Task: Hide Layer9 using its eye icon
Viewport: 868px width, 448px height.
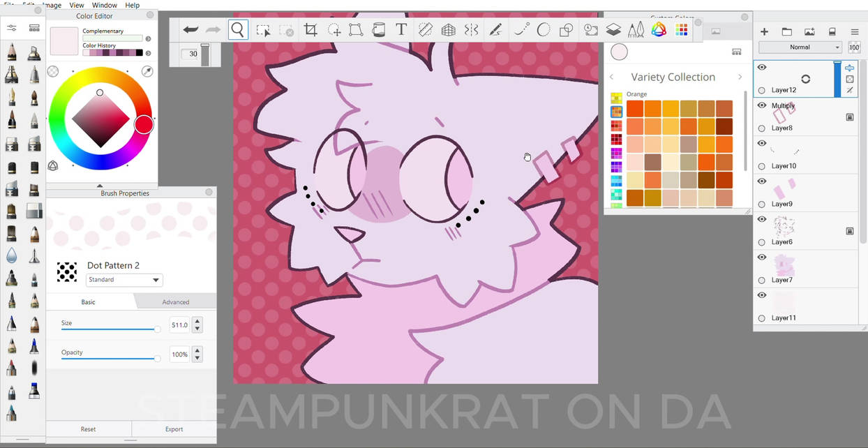Action: coord(762,181)
